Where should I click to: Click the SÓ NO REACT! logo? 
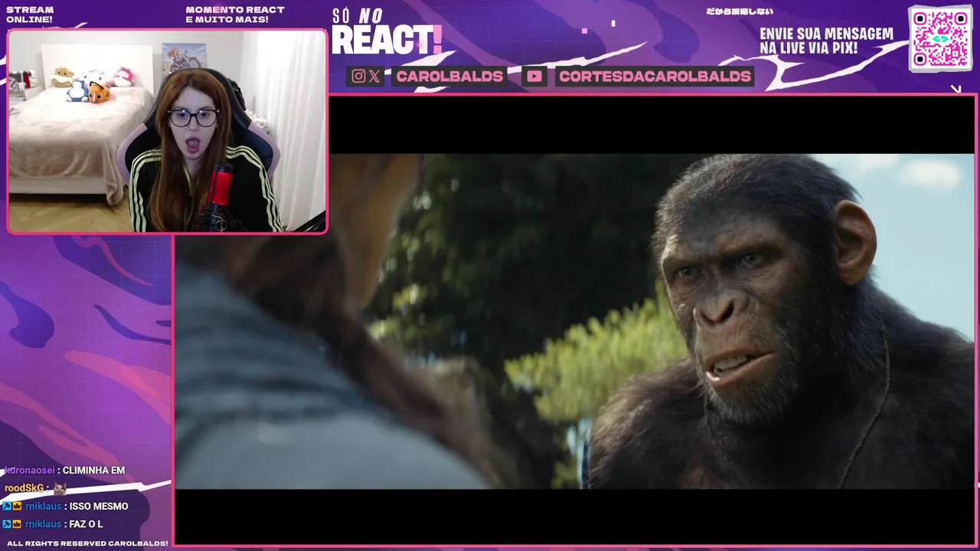pos(387,32)
